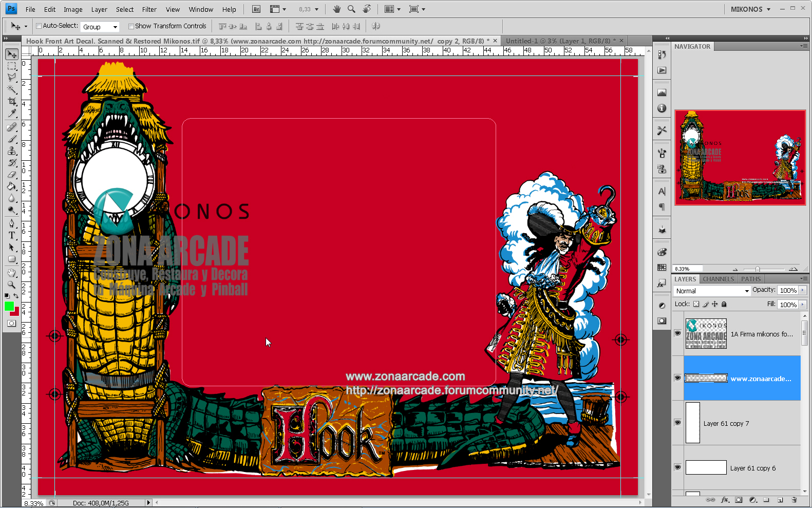The image size is (812, 509).
Task: Select the Spot Healing Brush tool
Action: [x=12, y=127]
